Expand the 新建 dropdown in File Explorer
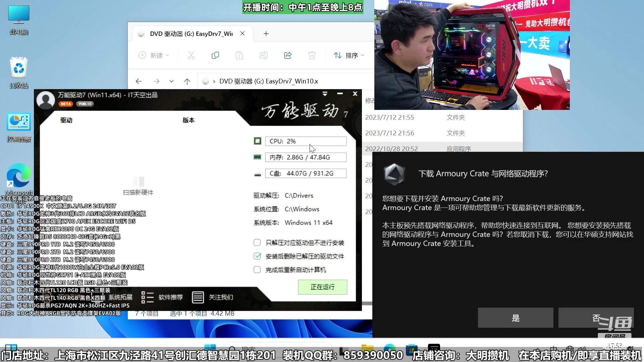 (167, 55)
